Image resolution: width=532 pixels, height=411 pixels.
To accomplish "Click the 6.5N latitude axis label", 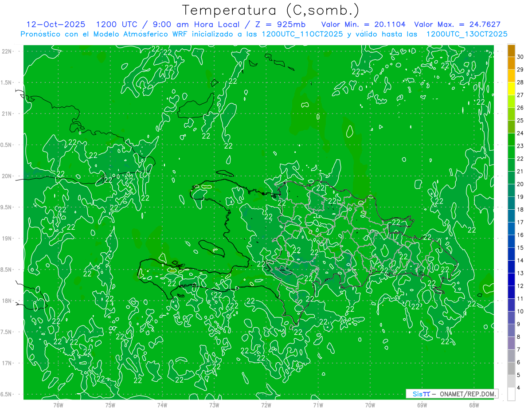I will click(x=6, y=394).
